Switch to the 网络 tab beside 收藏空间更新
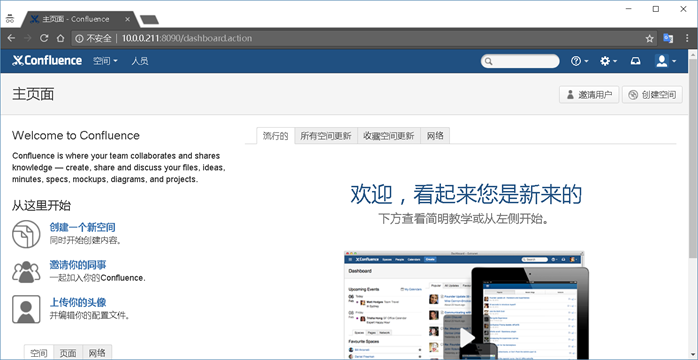 tap(435, 136)
